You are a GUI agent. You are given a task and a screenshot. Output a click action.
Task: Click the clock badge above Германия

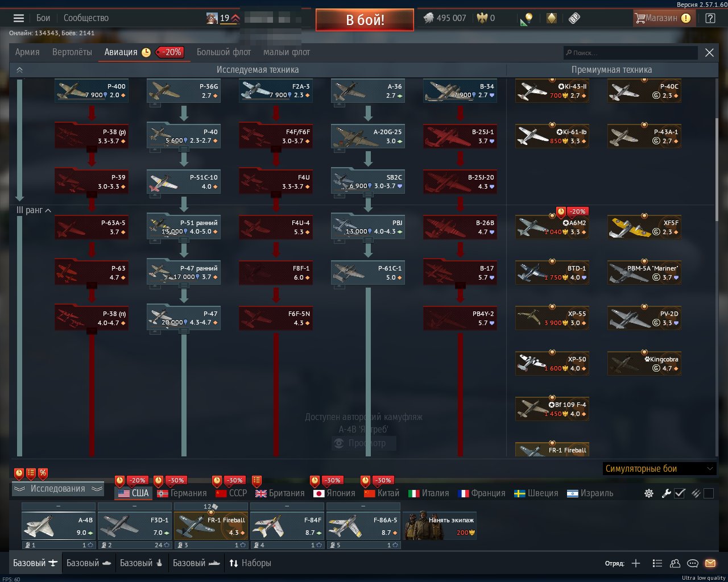(158, 481)
